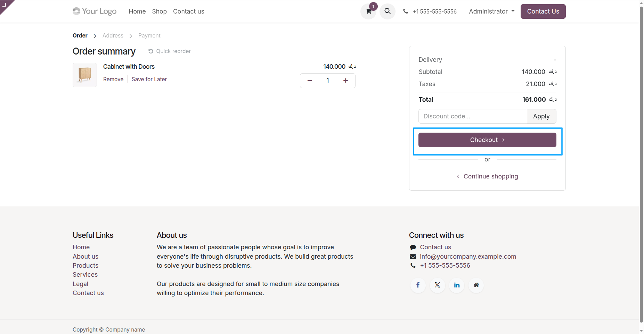Click Continue shopping link
This screenshot has width=644, height=334.
click(487, 176)
